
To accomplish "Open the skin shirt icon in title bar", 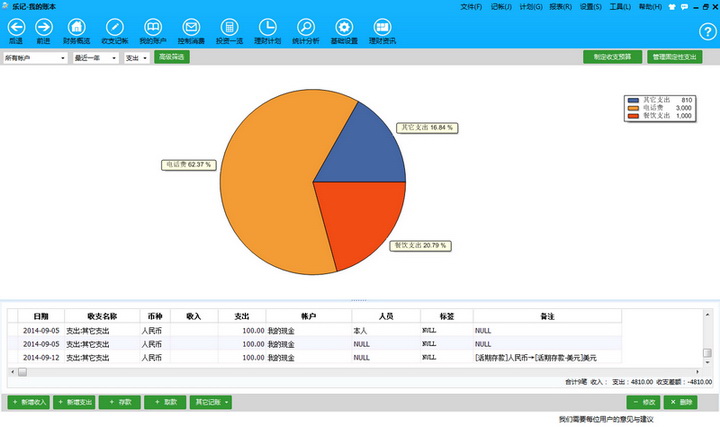I will [672, 7].
